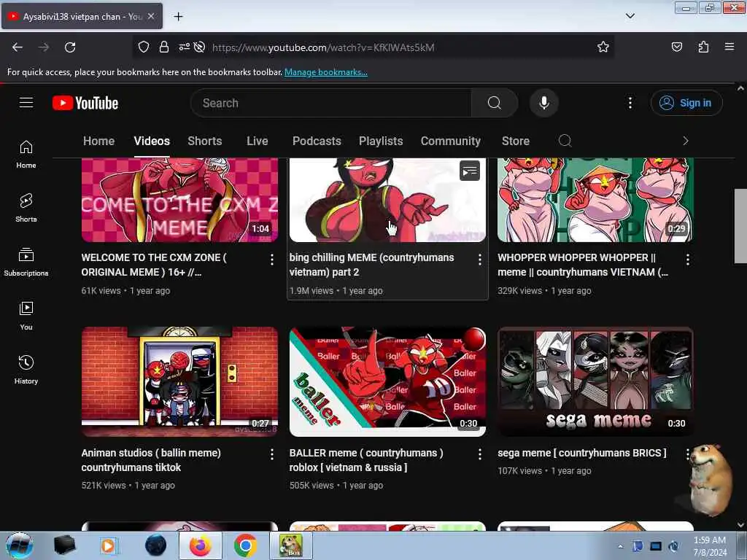Screen dimensions: 747x560
Task: Play the sega meme thumbnail
Action: point(595,381)
